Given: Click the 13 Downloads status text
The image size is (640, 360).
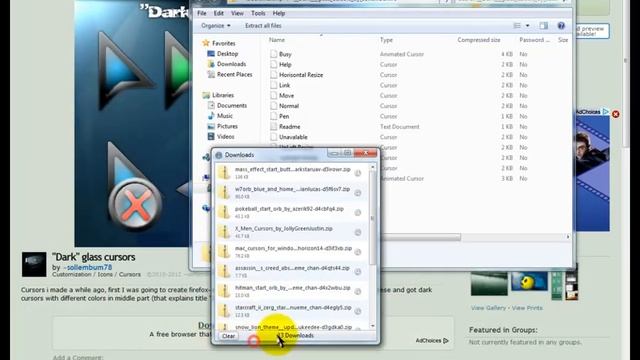Looking at the screenshot, I should (x=296, y=336).
